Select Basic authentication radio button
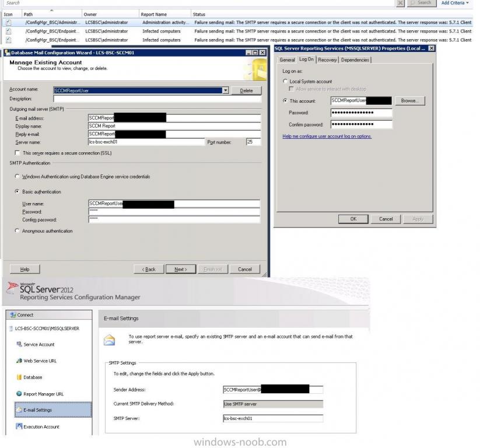This screenshot has width=480, height=448. (x=17, y=191)
